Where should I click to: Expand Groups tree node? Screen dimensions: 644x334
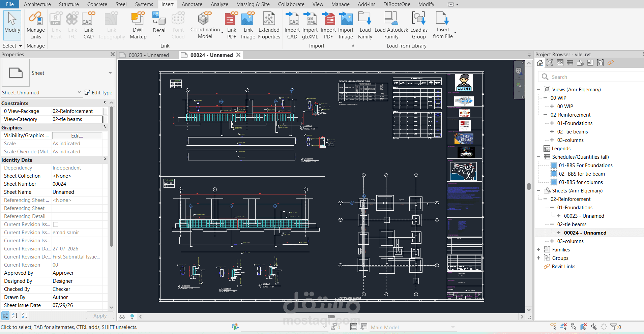pos(538,258)
